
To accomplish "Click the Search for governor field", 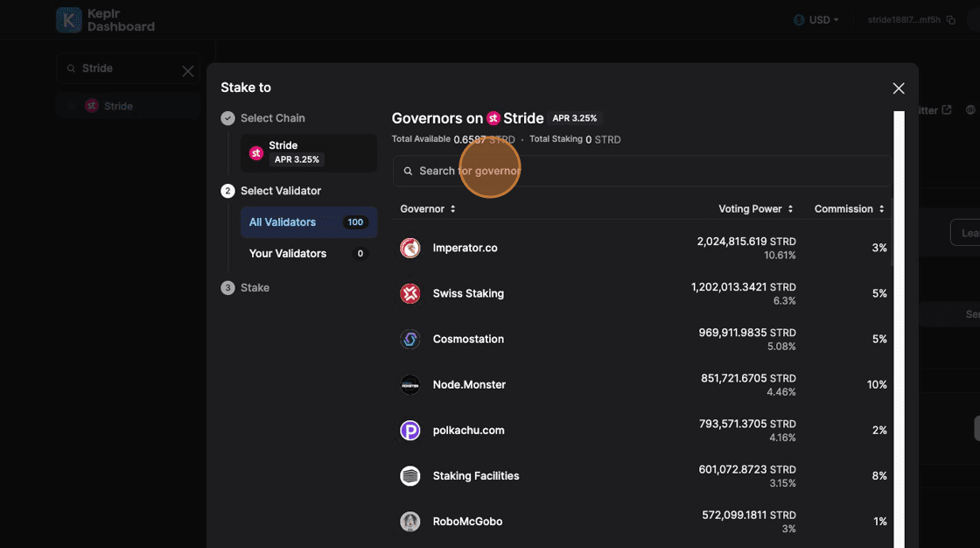I will 641,171.
